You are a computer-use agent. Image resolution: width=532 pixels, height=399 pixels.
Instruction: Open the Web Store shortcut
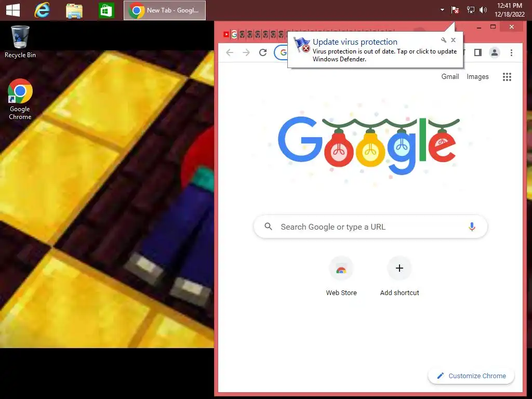341,277
